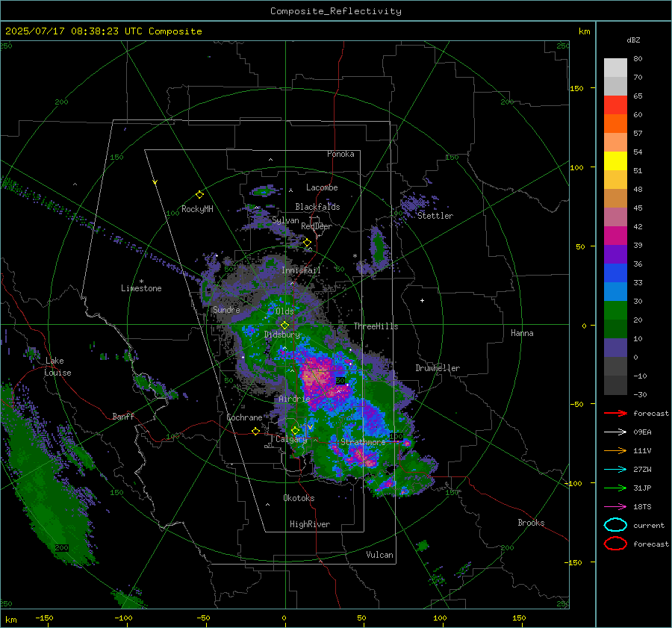Viewport: 672px width, 628px height.
Task: Click the RockyMH label
Action: click(197, 209)
